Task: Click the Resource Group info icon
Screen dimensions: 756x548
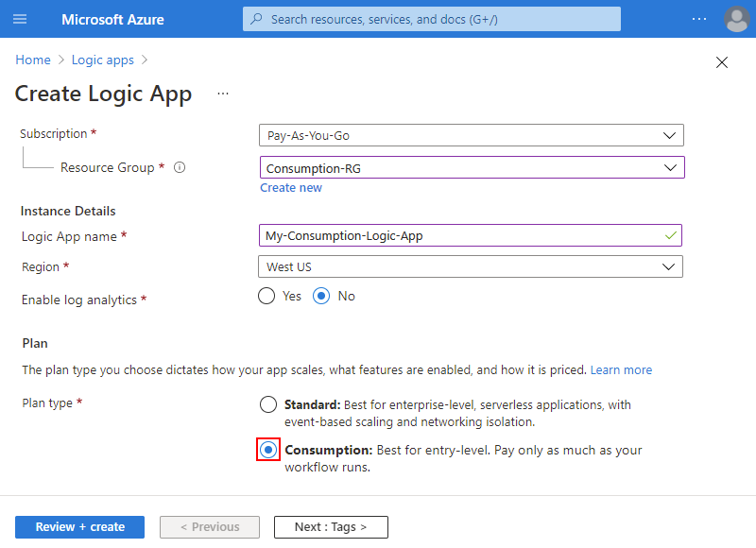Action: pos(180,168)
